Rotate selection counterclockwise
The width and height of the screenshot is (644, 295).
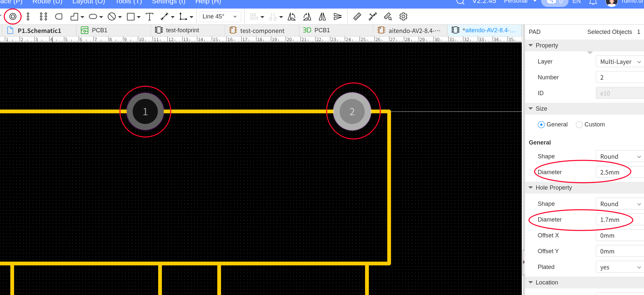(x=292, y=16)
